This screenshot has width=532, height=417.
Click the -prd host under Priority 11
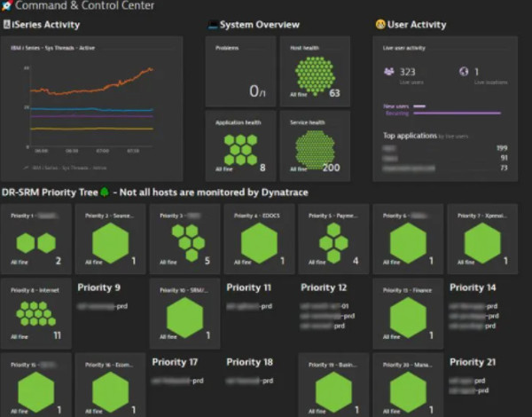point(249,306)
